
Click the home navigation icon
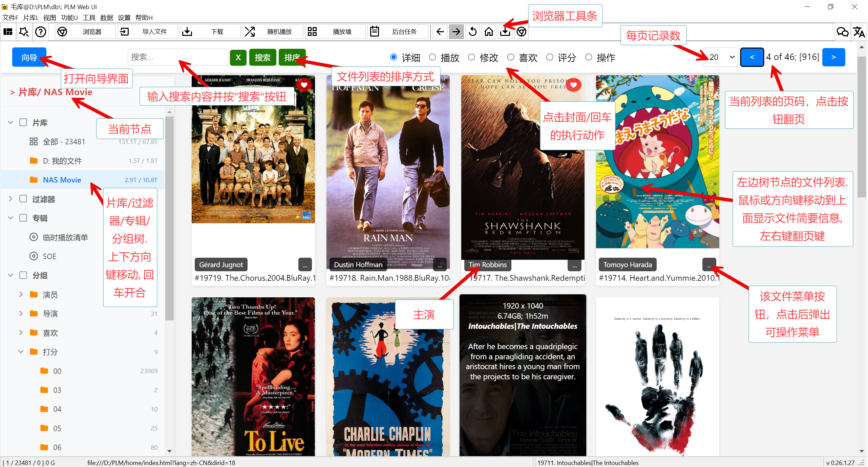(489, 32)
